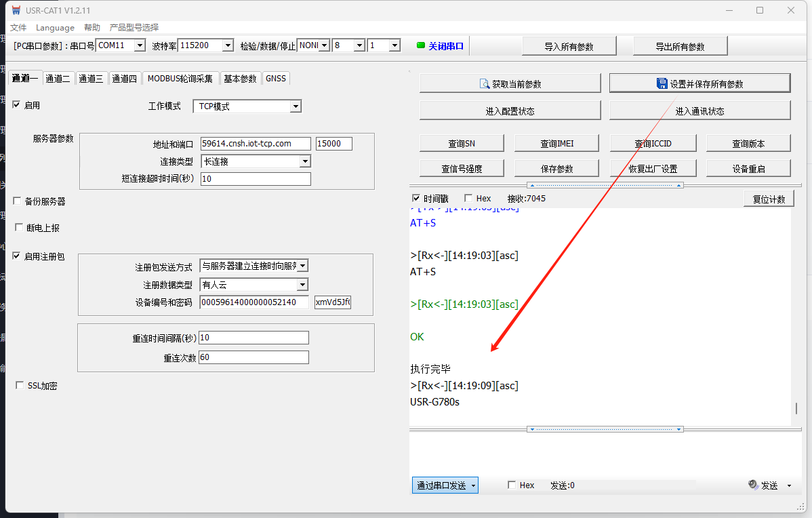
Task: Click the 复位计数 button
Action: (x=769, y=199)
